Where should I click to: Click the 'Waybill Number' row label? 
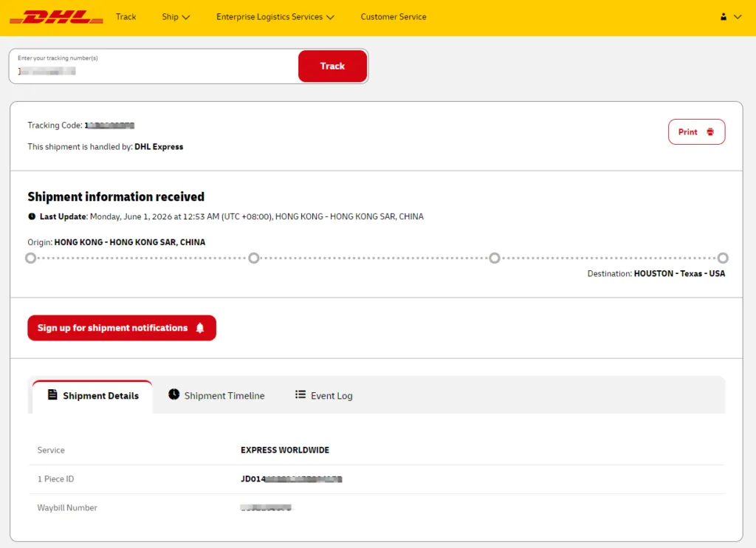tap(67, 508)
